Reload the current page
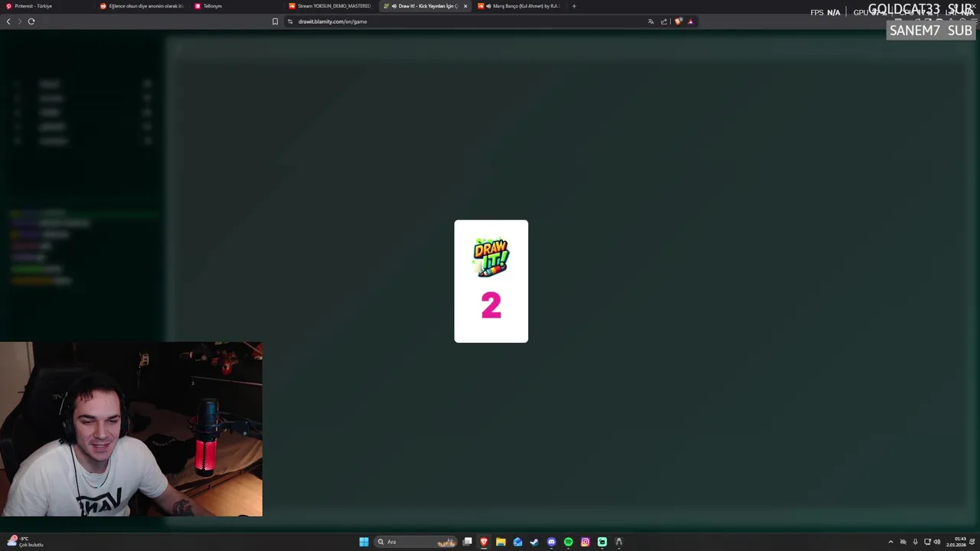 pos(31,21)
